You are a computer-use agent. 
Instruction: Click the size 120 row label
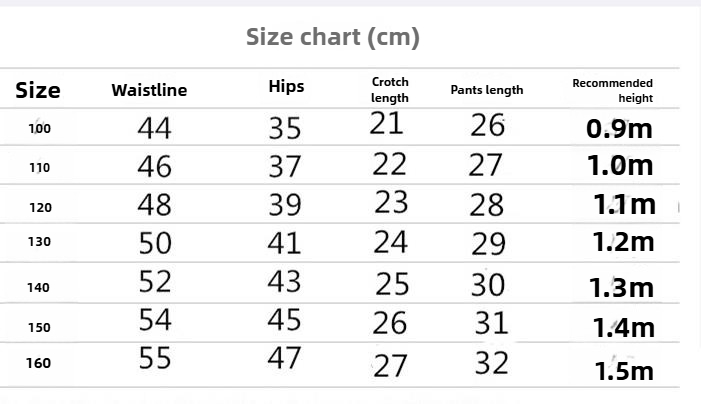point(40,208)
